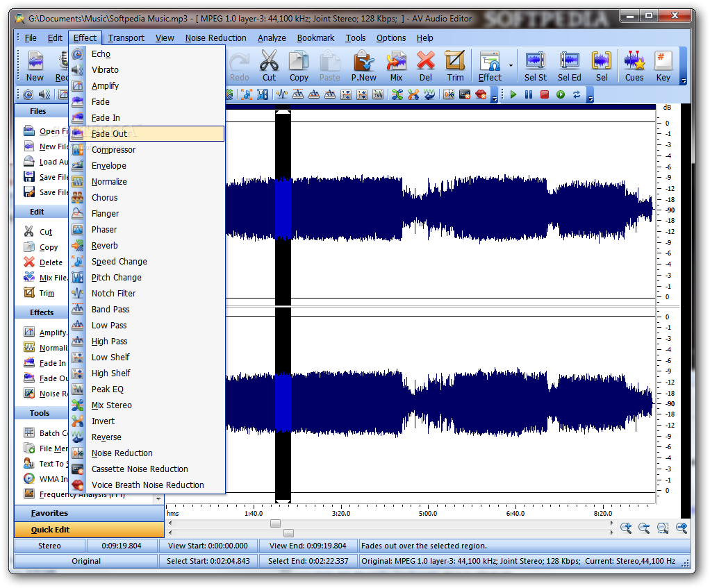Select Pitch Change menu entry
The width and height of the screenshot is (710, 588).
(147, 278)
